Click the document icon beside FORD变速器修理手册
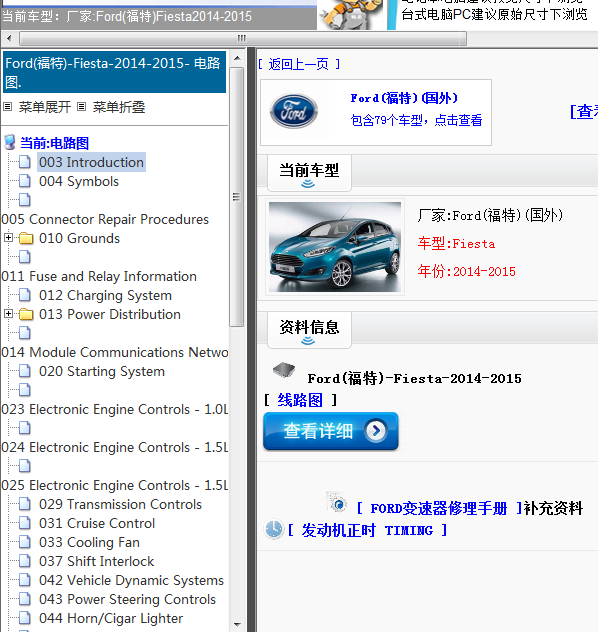Screen dimensions: 598x632 (x=337, y=502)
